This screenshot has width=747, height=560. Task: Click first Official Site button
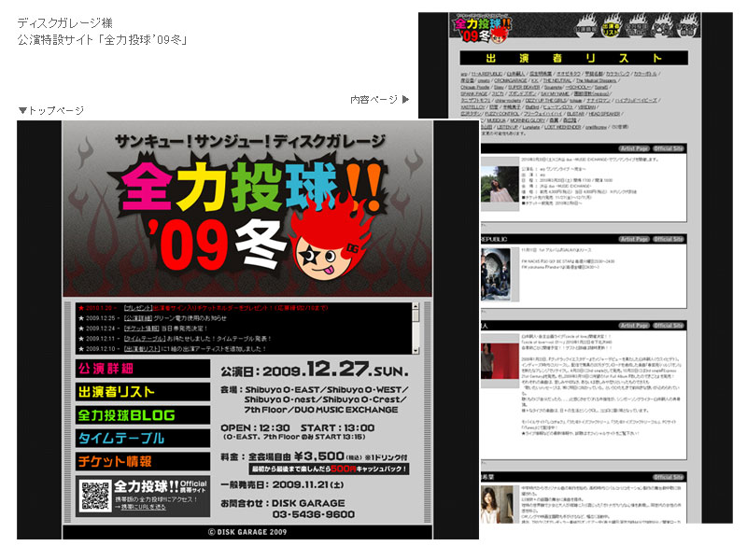668,147
